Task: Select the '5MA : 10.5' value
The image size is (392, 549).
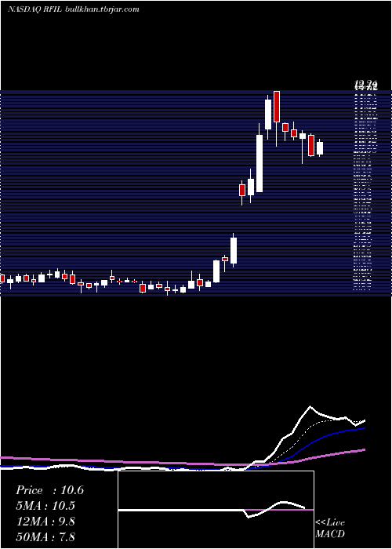Action: (45, 506)
